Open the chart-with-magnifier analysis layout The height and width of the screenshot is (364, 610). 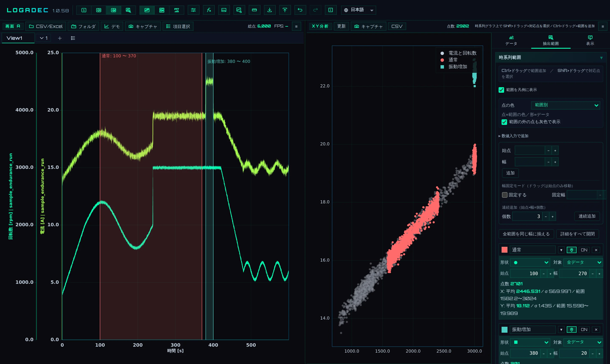(128, 10)
